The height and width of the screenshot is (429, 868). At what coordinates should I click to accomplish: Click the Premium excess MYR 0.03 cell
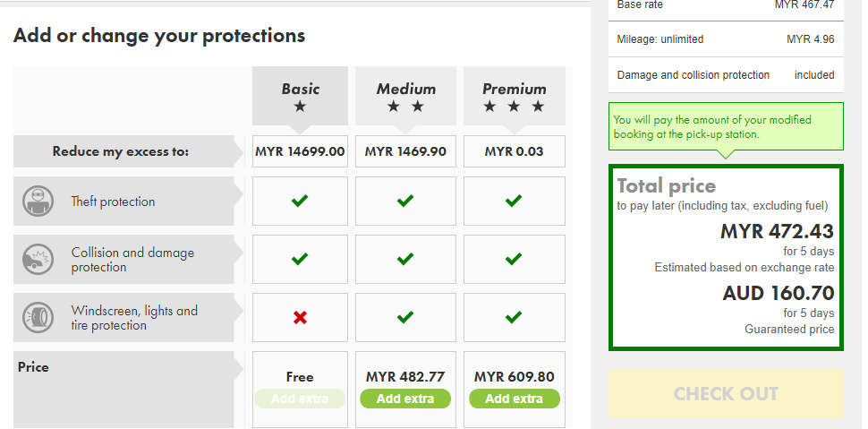(x=515, y=151)
